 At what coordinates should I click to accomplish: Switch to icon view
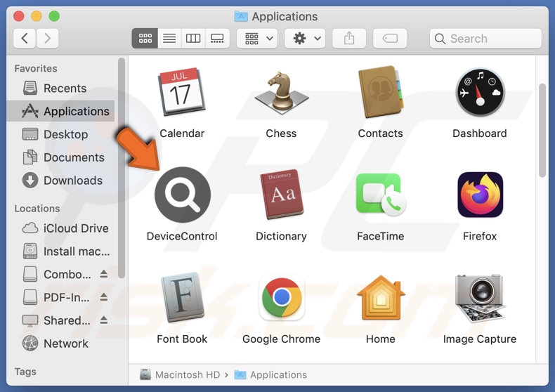[145, 38]
